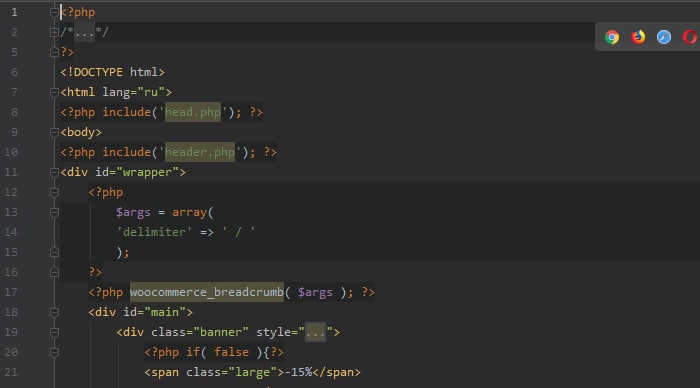Click the $args variable on line 13
The image size is (700, 388).
(x=133, y=212)
